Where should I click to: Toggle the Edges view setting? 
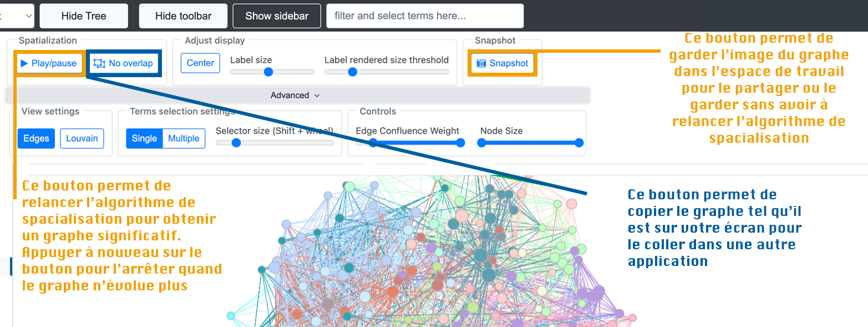point(36,139)
